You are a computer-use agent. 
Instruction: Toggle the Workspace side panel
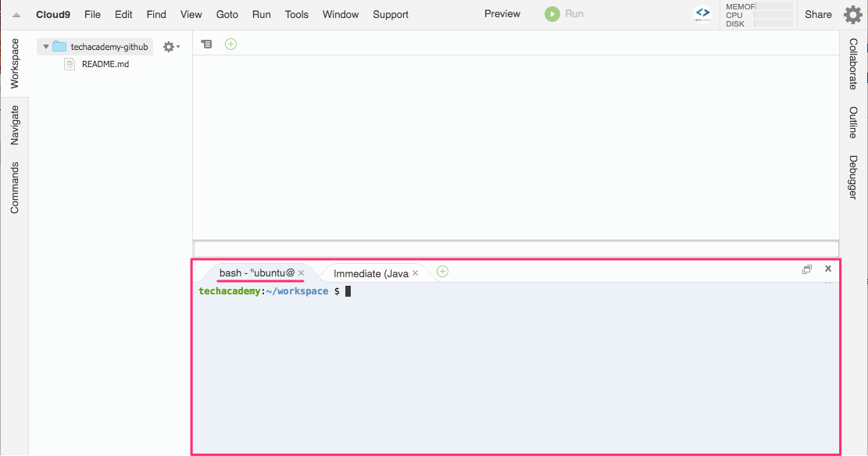(x=14, y=63)
